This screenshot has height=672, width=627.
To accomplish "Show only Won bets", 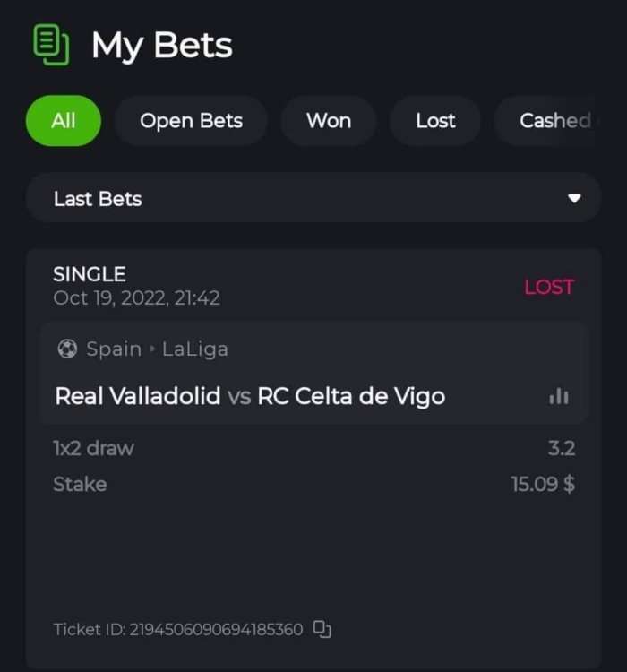I will [x=329, y=121].
